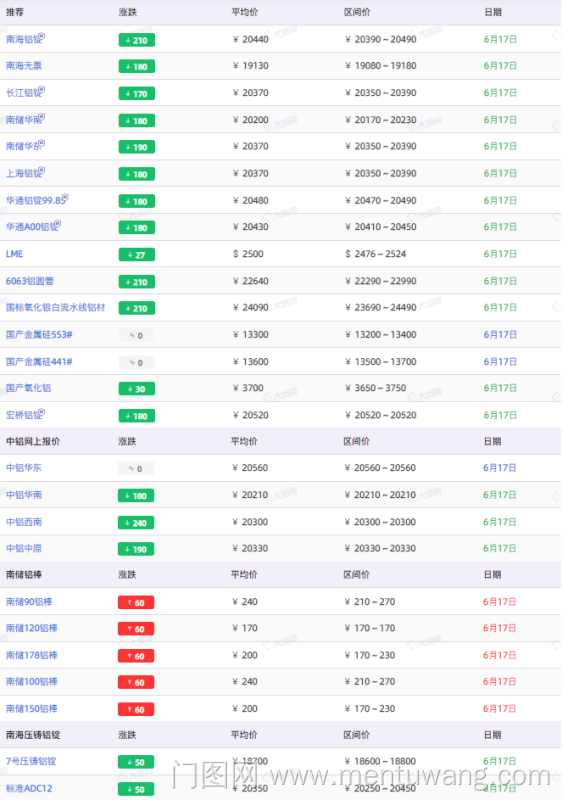Image resolution: width=562 pixels, height=800 pixels.
Task: Click the ↓50 badge for 标准ADC12
Action: tap(136, 789)
